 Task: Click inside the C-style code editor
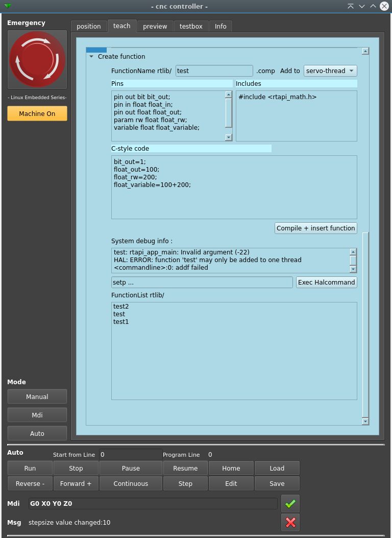234,188
